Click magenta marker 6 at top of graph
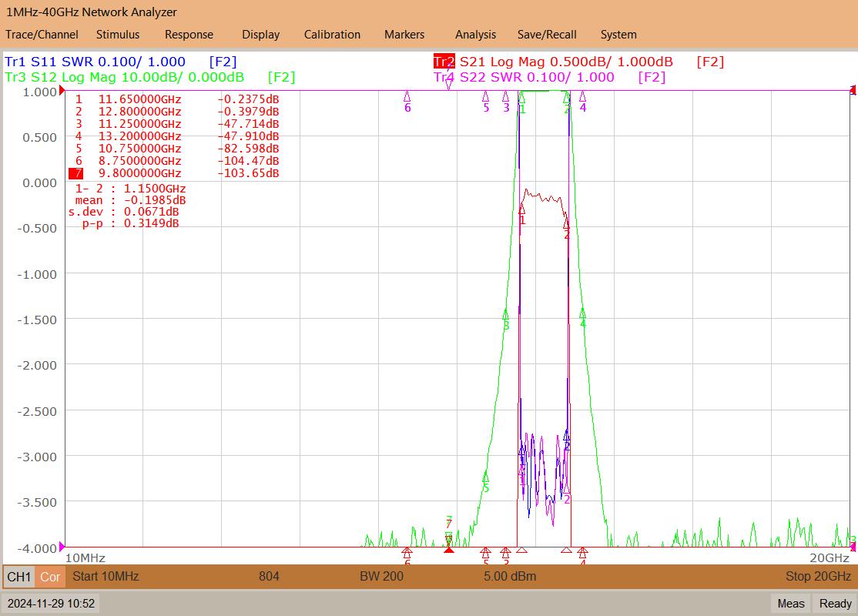This screenshot has height=616, width=858. point(407,101)
